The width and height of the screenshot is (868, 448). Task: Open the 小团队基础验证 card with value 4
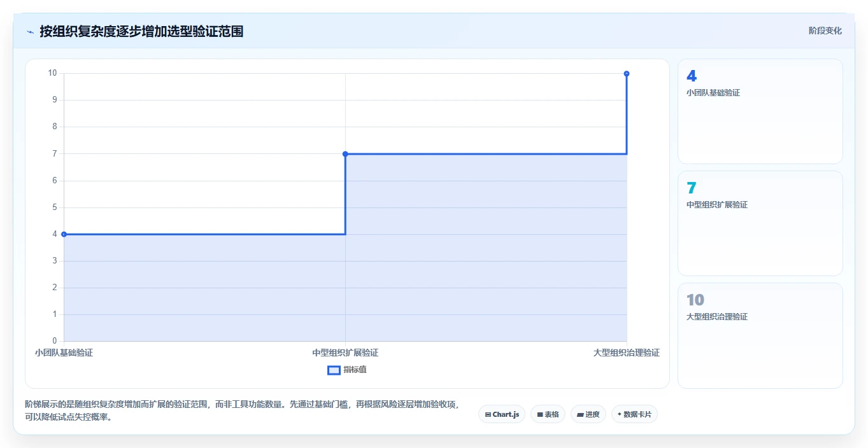pyautogui.click(x=760, y=111)
